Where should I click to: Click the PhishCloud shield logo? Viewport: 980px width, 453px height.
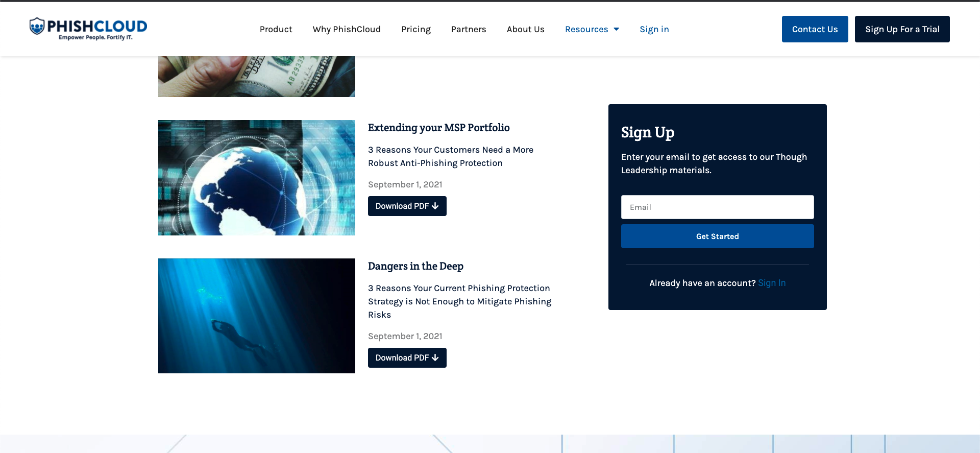(x=37, y=26)
